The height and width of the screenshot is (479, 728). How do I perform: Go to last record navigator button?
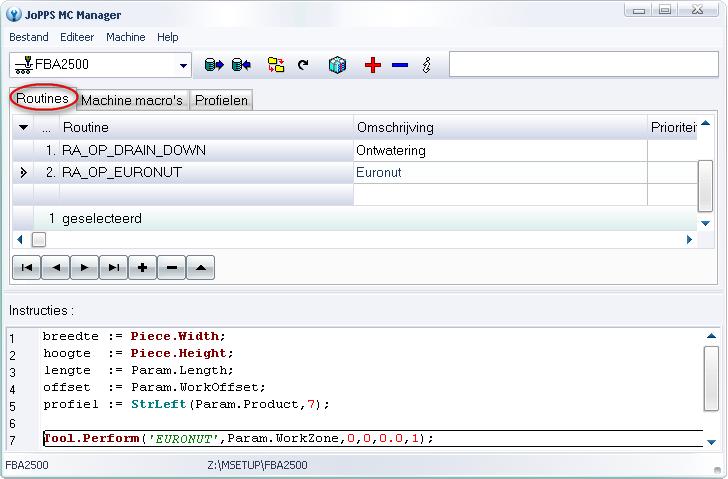pos(113,267)
